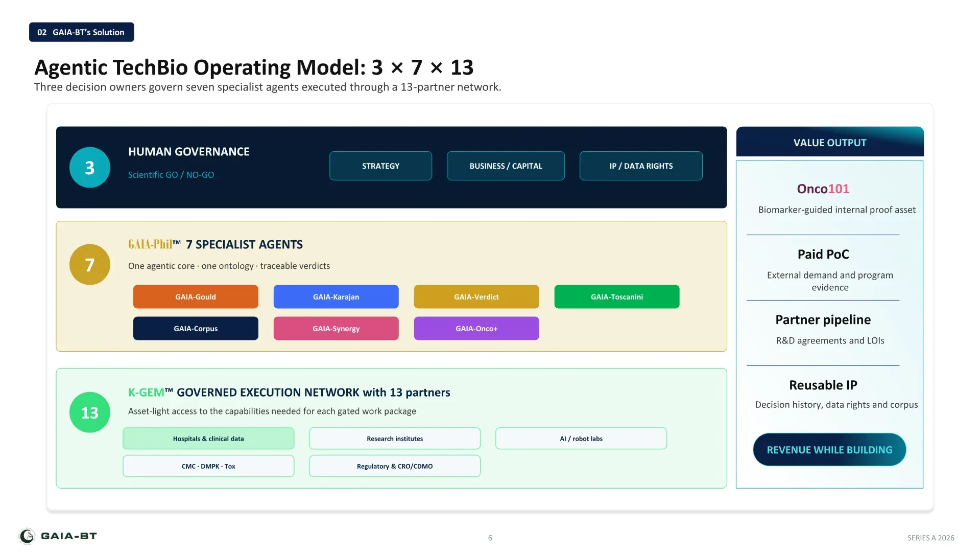
Task: Click the orange GAIA-Gould agent
Action: point(196,297)
